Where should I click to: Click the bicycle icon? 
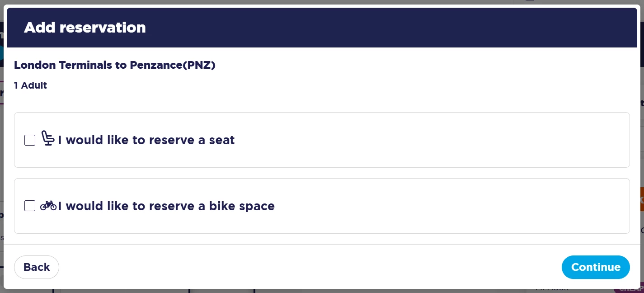[48, 205]
